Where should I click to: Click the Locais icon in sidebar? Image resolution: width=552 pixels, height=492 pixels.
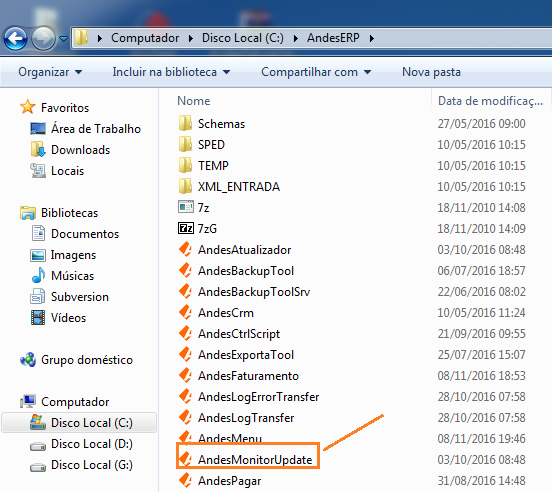click(x=38, y=171)
